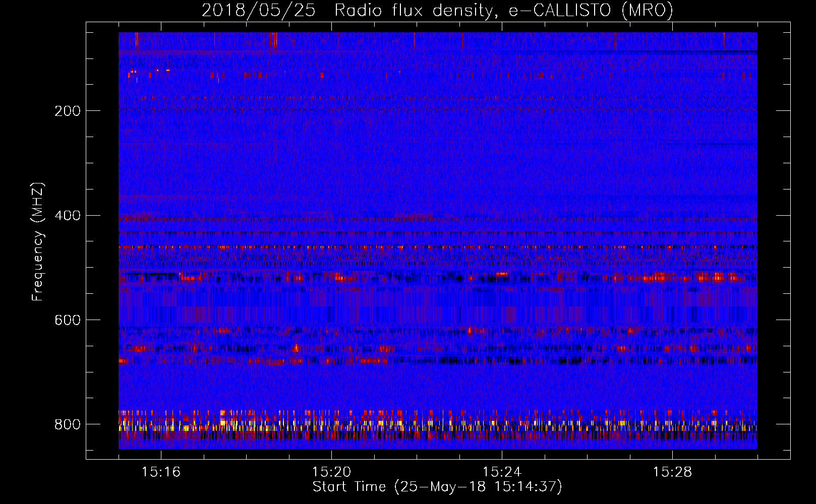This screenshot has height=504, width=816.
Task: Click the Frequency (MHZ) axis label
Action: tap(38, 241)
